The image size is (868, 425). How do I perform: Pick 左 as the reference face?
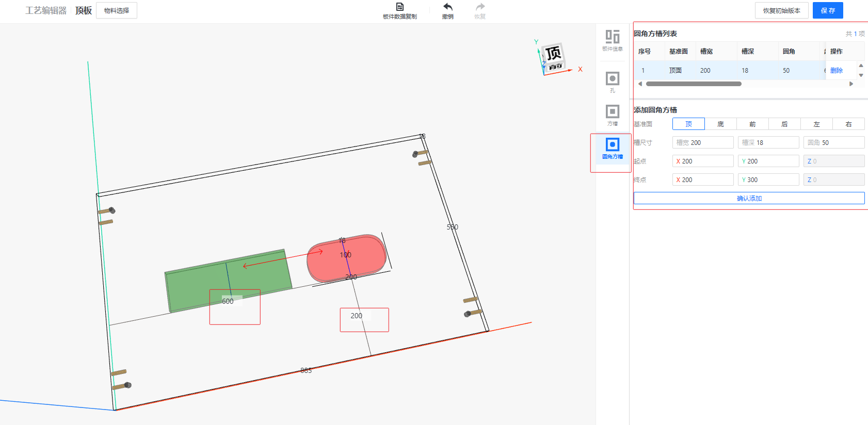(816, 124)
